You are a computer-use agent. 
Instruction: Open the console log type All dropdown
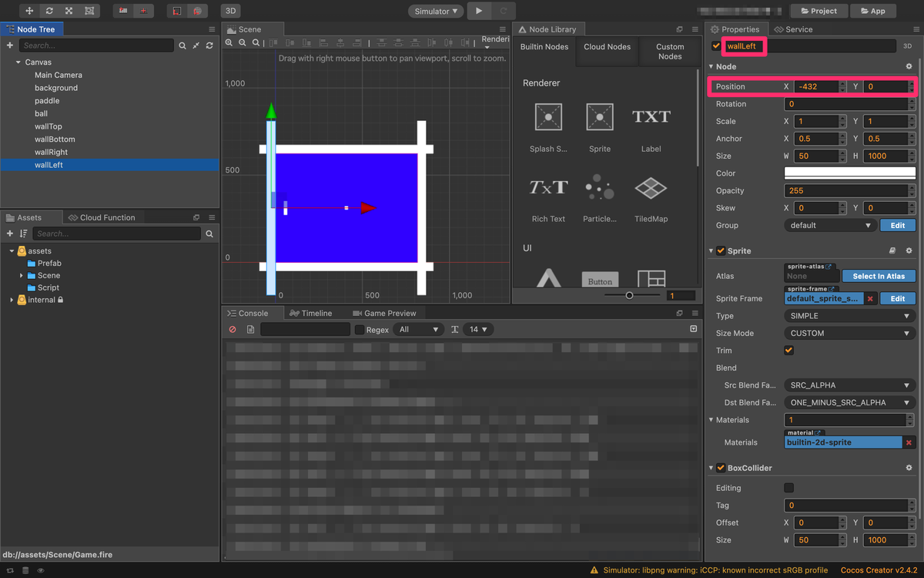click(x=418, y=329)
